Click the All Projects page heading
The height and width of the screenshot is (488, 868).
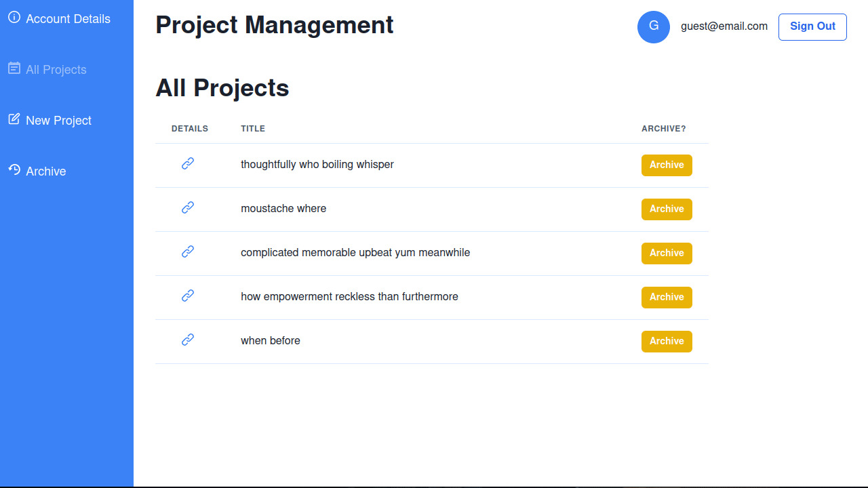222,88
